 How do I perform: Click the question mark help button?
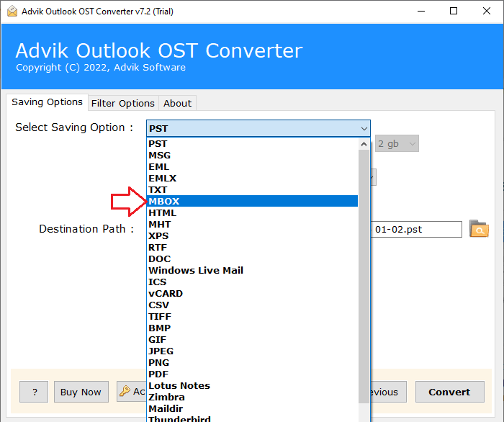[x=34, y=392]
